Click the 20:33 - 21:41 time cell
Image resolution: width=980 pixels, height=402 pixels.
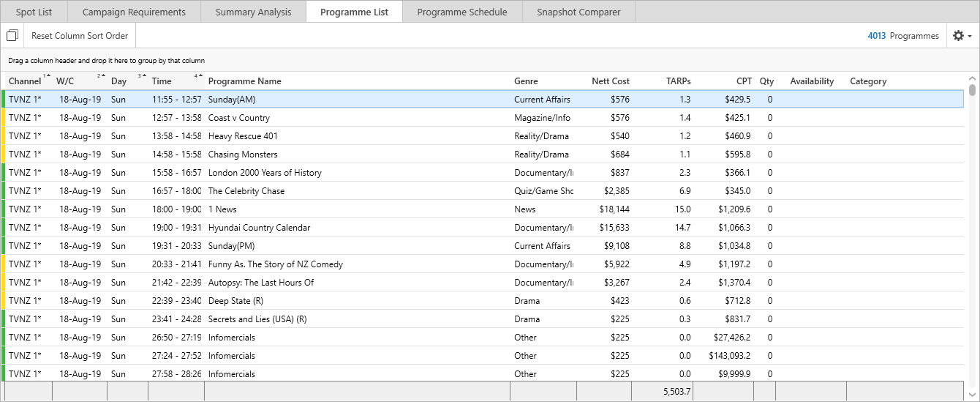176,264
